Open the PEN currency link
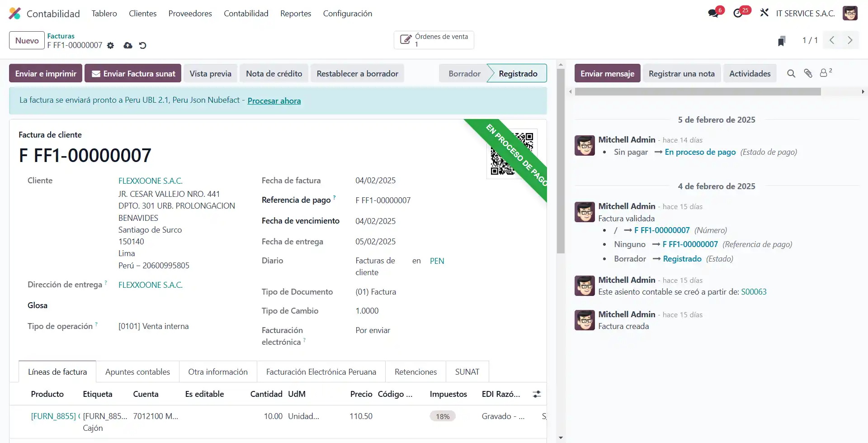This screenshot has width=868, height=443. 437,261
